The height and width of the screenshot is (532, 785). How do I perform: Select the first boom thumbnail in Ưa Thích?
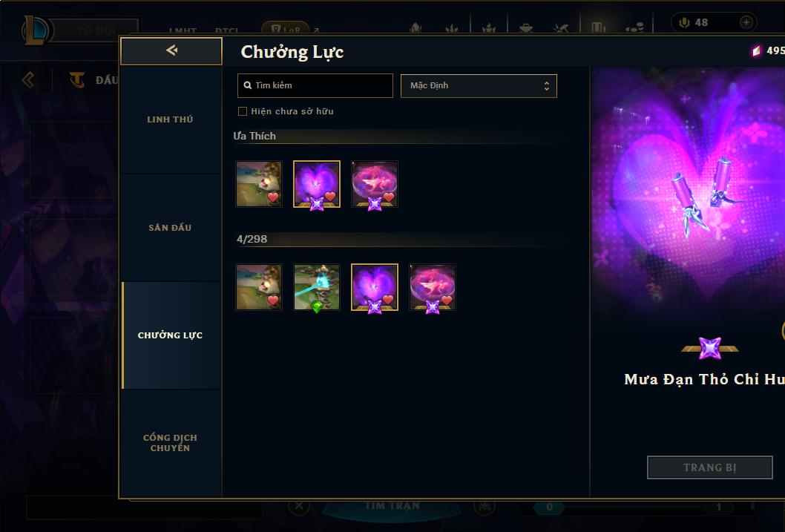pyautogui.click(x=259, y=184)
